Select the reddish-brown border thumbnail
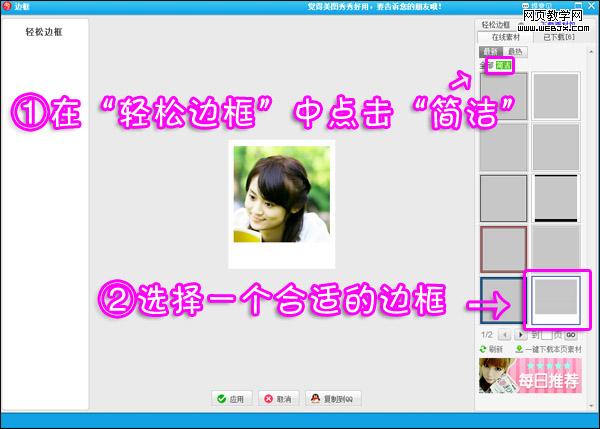 (x=504, y=248)
